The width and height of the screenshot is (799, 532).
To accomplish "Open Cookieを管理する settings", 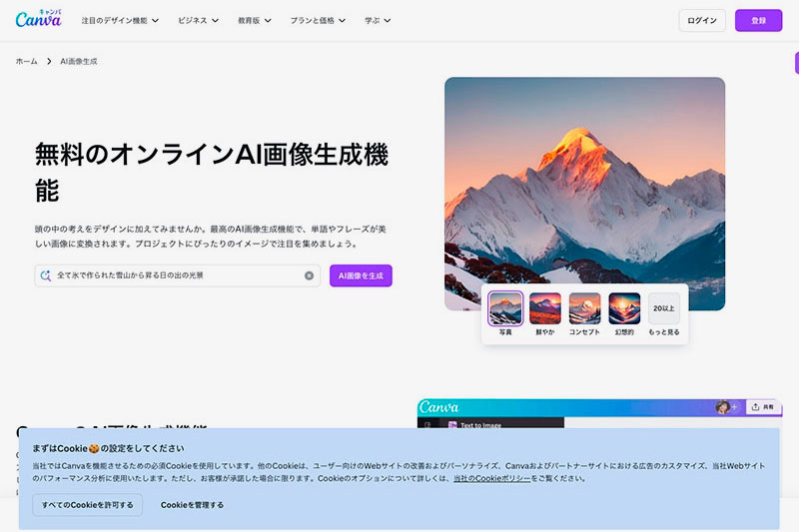I will click(x=192, y=505).
